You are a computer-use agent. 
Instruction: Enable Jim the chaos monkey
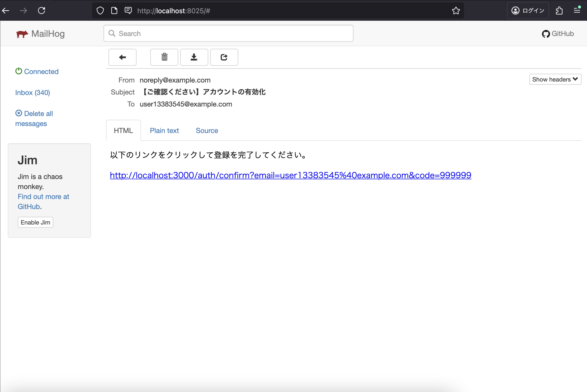[x=35, y=222]
